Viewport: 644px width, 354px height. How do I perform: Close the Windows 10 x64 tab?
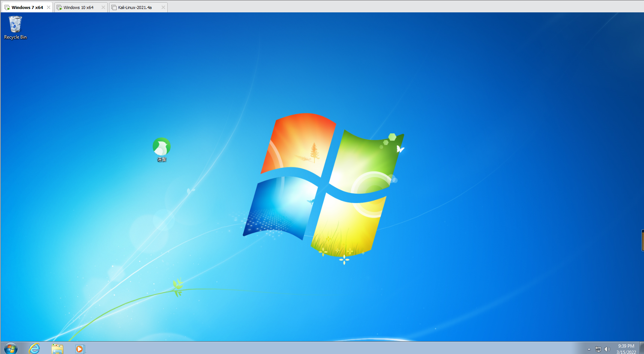[x=103, y=7]
